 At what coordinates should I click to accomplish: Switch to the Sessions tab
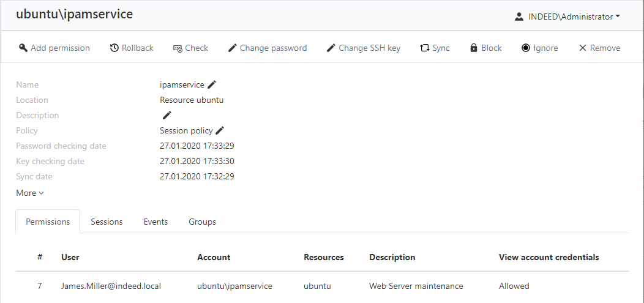click(x=107, y=222)
